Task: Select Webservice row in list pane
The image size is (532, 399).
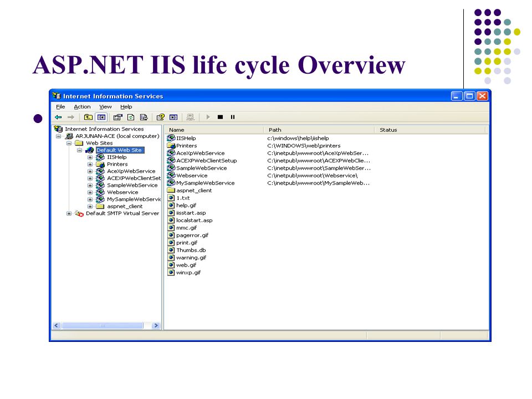Action: (x=192, y=176)
